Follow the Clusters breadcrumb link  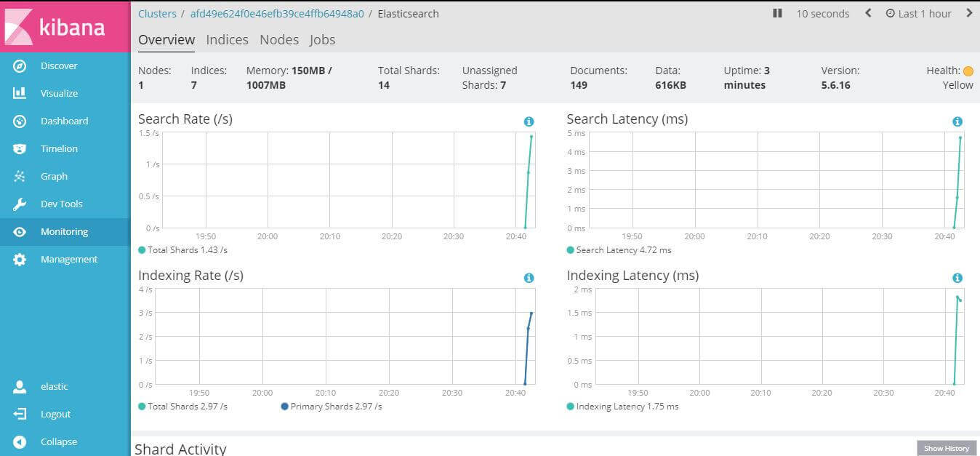coord(157,13)
